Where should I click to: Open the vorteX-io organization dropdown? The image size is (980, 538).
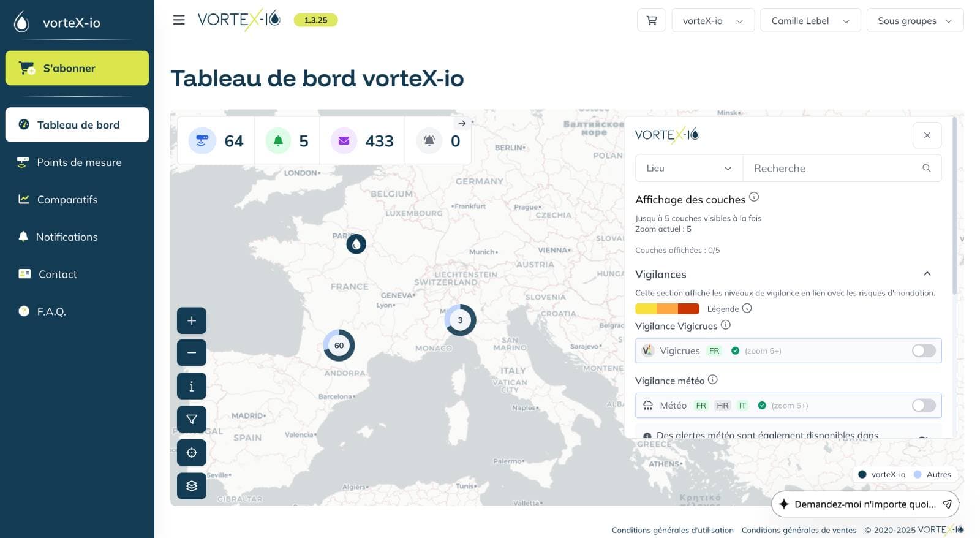click(713, 20)
